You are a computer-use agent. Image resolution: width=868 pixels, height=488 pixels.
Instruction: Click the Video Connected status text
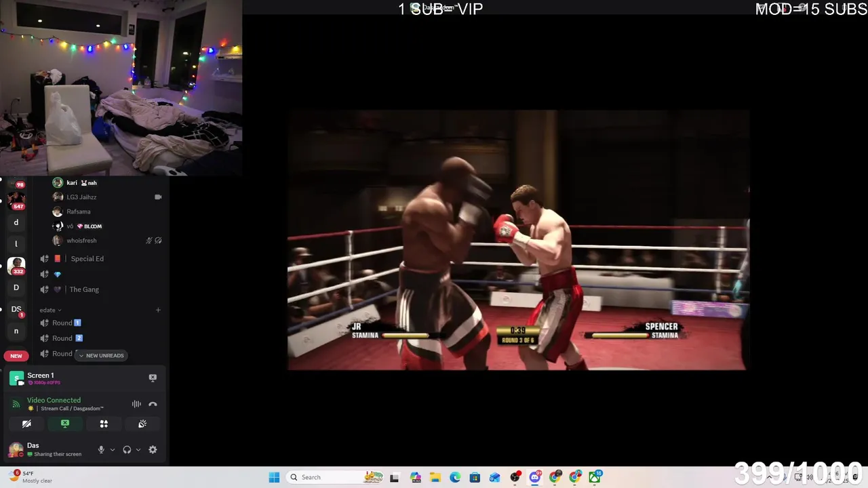click(x=54, y=400)
